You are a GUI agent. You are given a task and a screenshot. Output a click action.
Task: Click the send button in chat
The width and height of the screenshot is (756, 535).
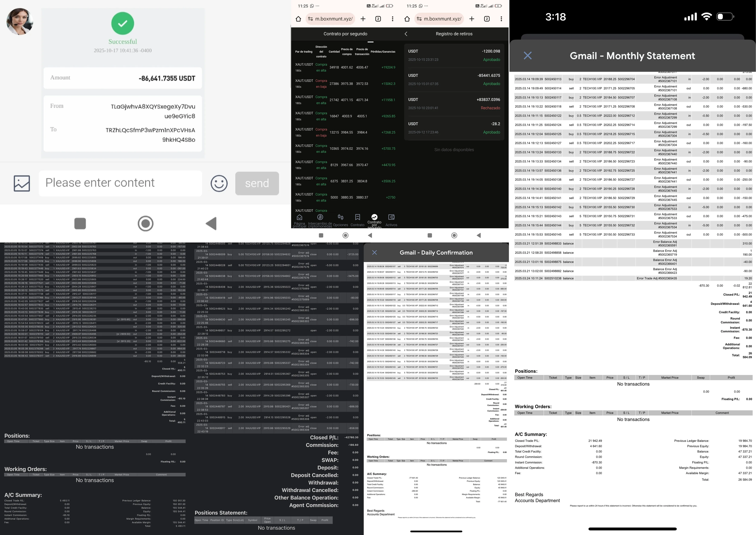[x=257, y=183]
